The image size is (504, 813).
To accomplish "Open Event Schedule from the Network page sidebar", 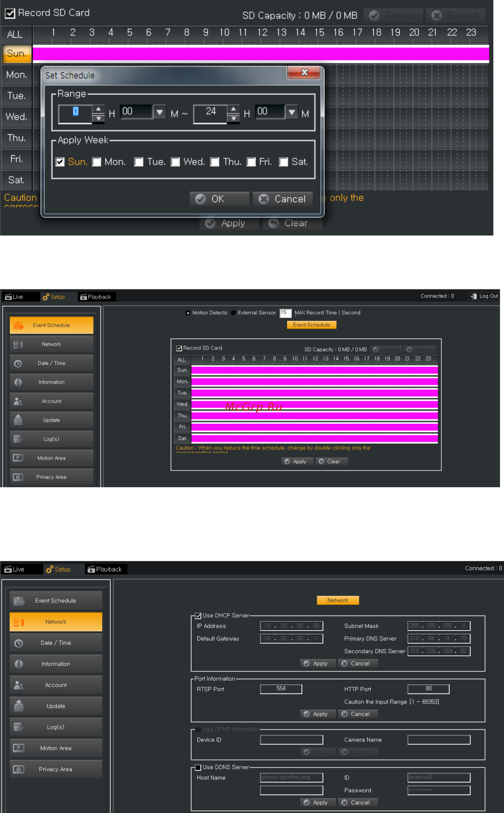I will (56, 600).
